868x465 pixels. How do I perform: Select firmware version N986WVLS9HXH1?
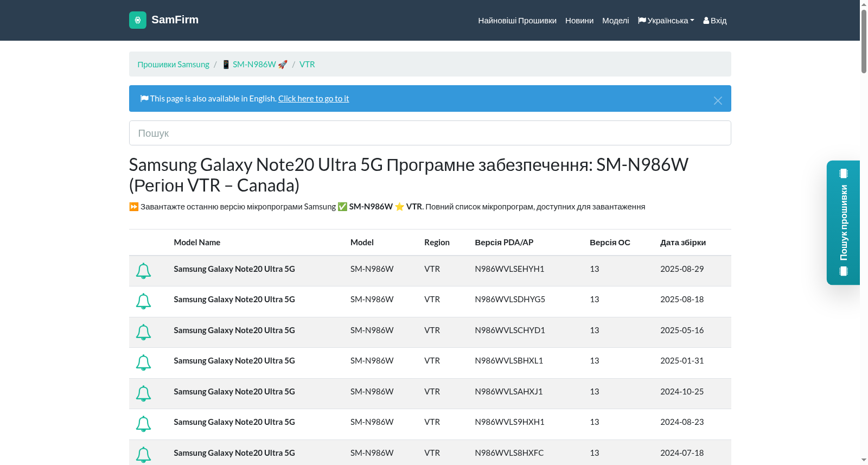pyautogui.click(x=509, y=422)
